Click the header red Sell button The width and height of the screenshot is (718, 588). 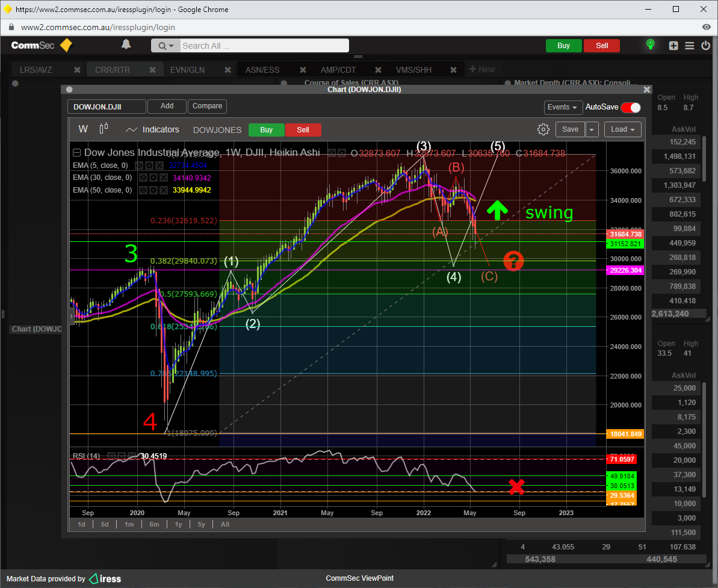[x=602, y=46]
